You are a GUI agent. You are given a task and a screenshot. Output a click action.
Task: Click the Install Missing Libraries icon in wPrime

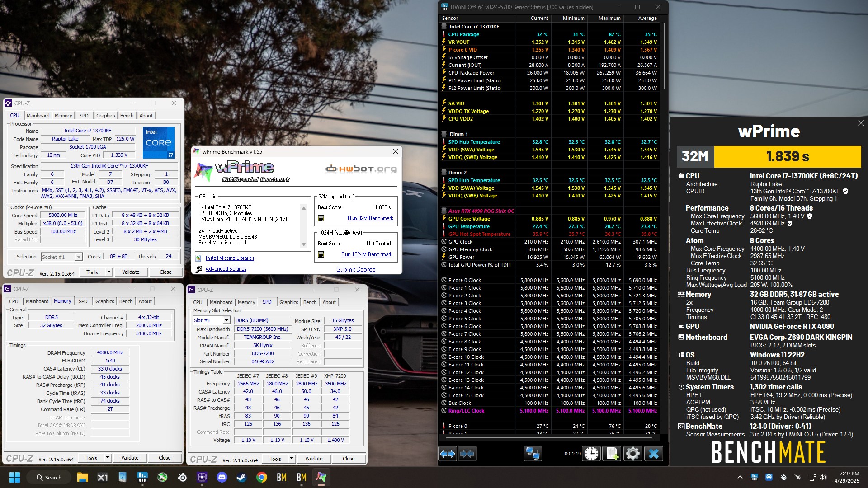click(198, 258)
